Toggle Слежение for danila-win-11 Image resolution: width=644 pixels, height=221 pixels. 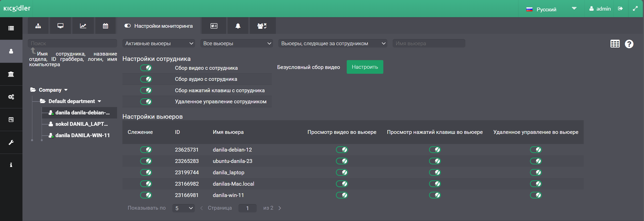(x=146, y=195)
